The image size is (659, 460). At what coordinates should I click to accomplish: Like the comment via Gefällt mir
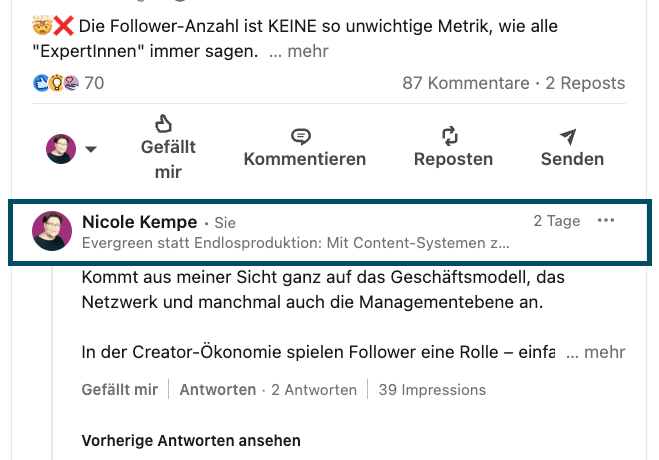119,390
